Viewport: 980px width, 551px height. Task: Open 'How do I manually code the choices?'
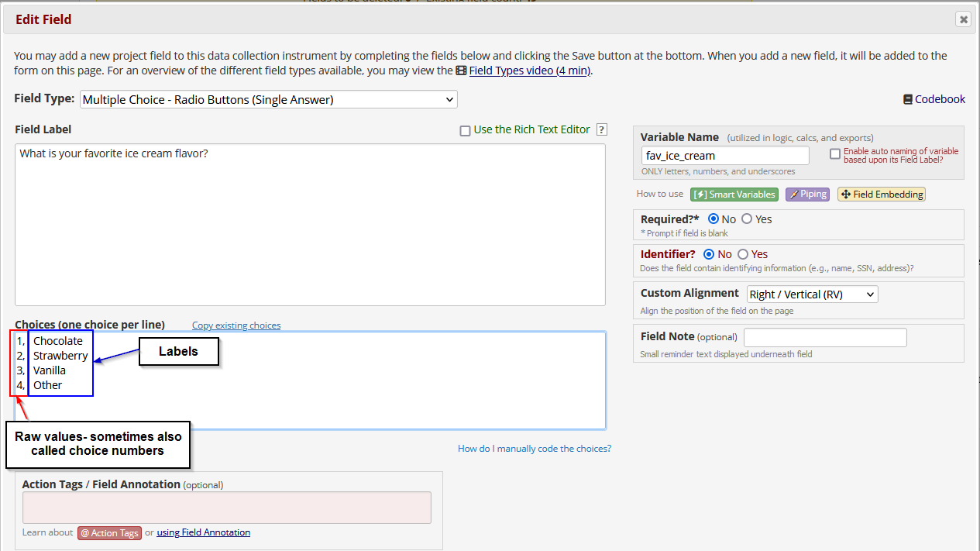pyautogui.click(x=534, y=449)
